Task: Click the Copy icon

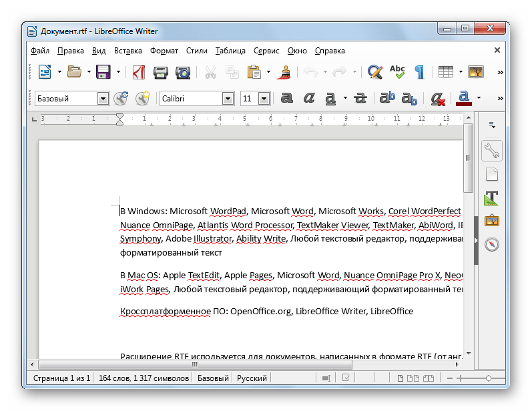Action: click(232, 72)
